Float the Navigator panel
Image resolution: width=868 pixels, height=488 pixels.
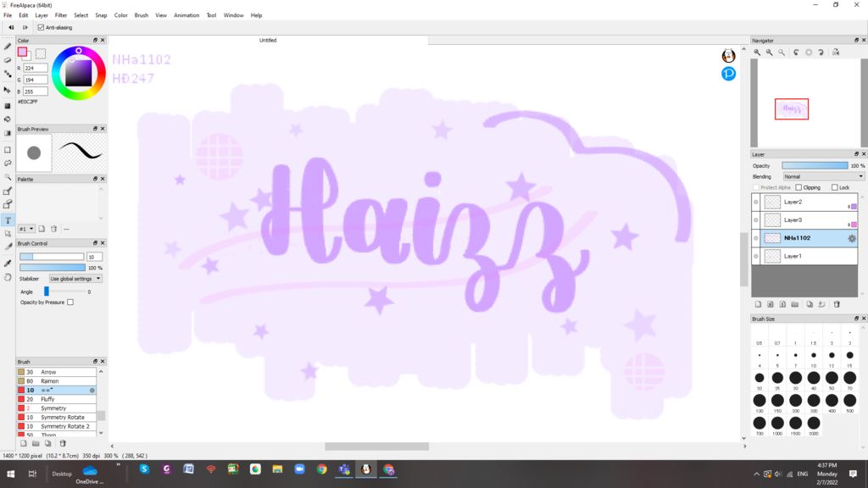tap(856, 41)
